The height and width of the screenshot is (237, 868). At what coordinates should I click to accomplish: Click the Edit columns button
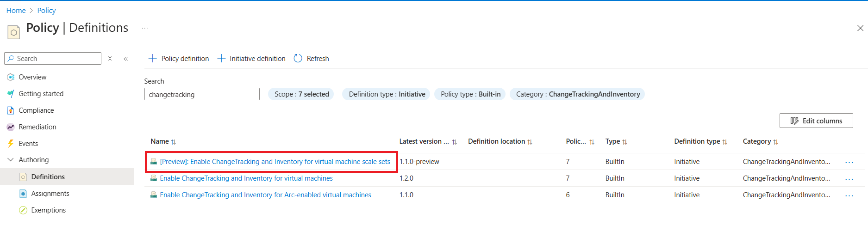816,121
